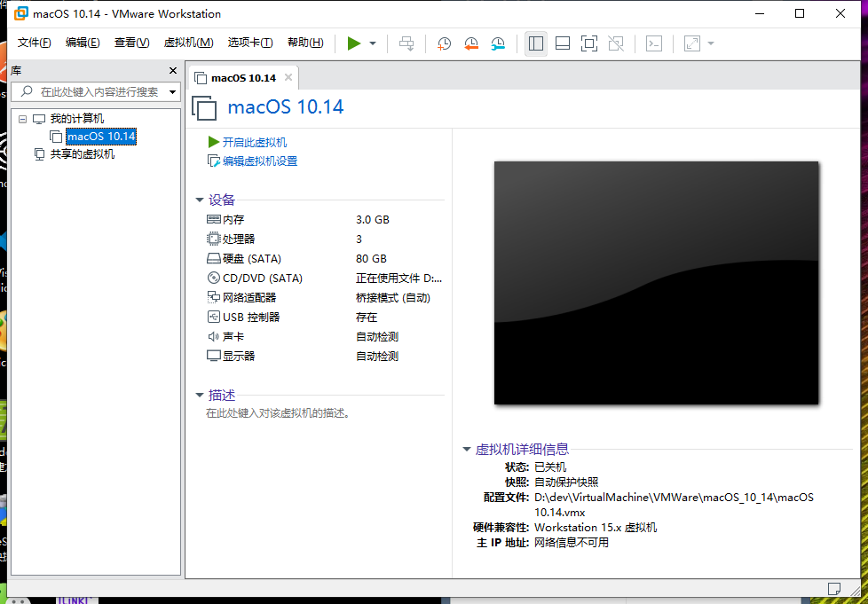Click the 声卡 sound card row
868x604 pixels.
pyautogui.click(x=324, y=336)
